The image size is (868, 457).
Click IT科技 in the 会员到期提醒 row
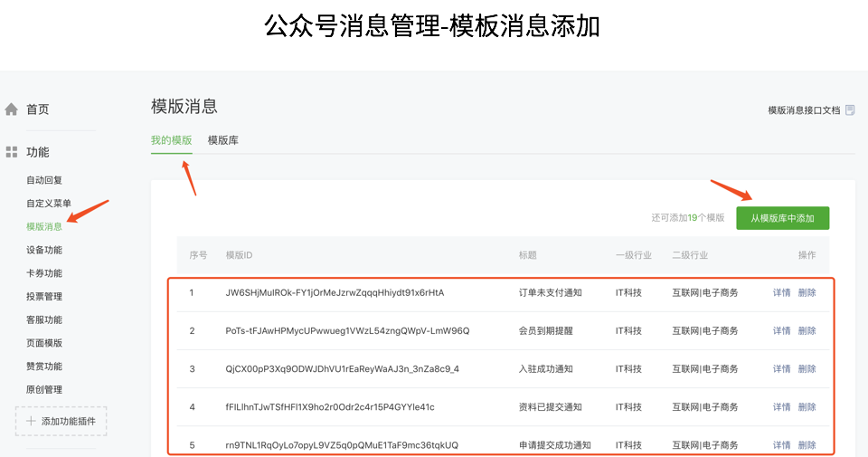coord(629,330)
